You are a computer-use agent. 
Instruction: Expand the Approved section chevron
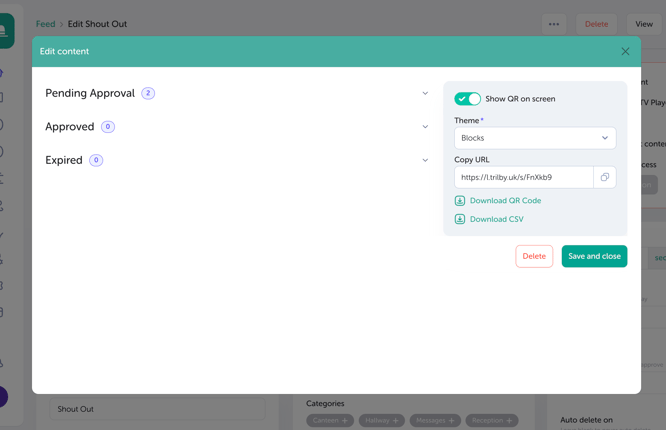[425, 127]
